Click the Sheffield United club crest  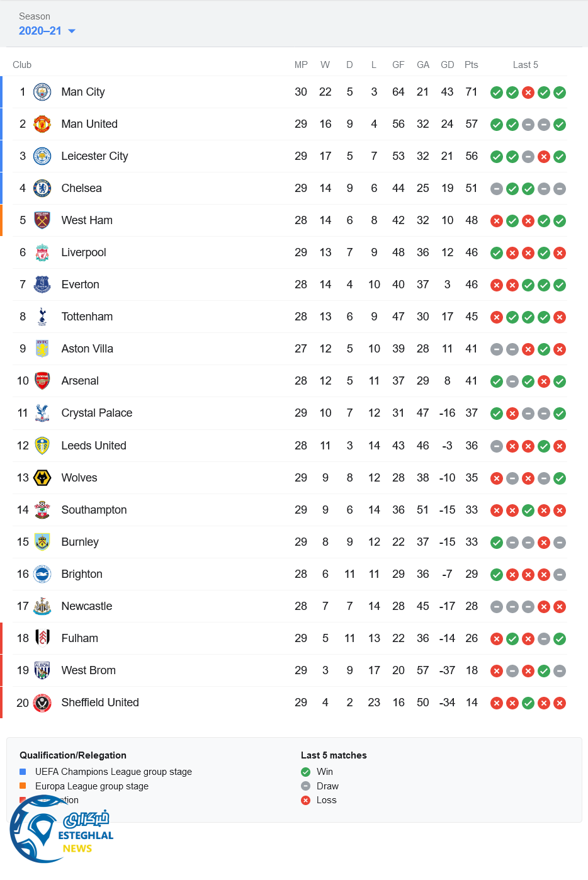coord(42,702)
